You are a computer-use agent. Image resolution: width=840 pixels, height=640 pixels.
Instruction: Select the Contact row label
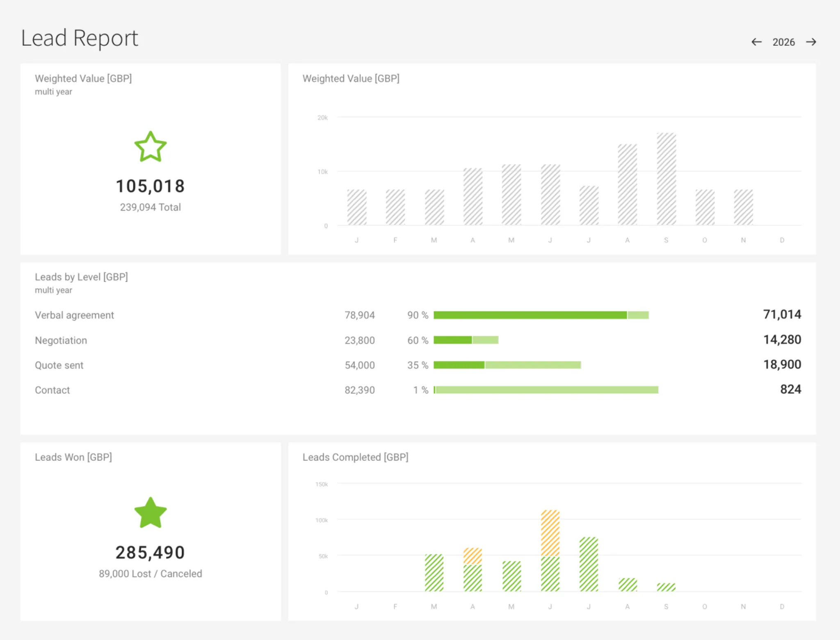52,390
